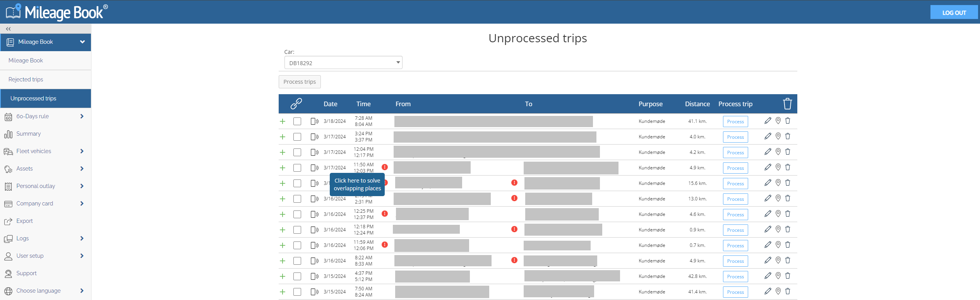Open the Car dropdown showing DB18292

coord(343,63)
